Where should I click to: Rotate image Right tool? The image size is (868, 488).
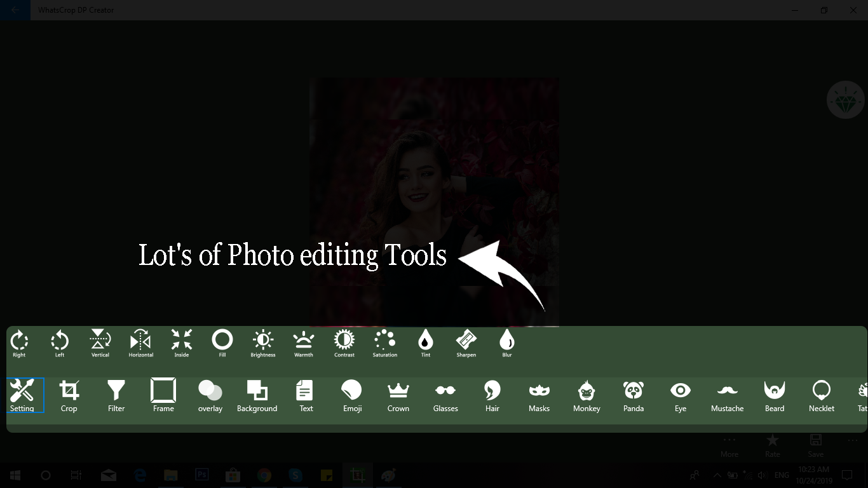point(19,343)
